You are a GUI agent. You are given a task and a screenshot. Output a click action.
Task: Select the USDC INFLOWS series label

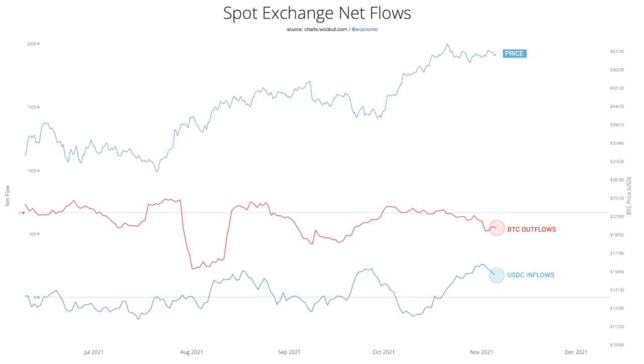pyautogui.click(x=530, y=275)
